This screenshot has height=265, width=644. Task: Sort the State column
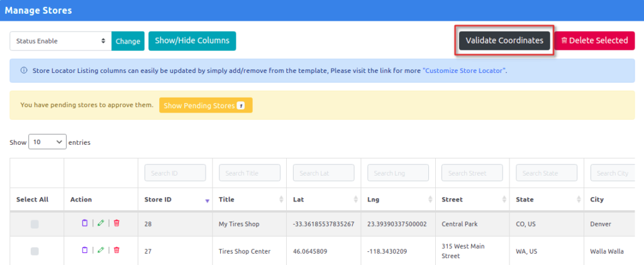(x=579, y=200)
